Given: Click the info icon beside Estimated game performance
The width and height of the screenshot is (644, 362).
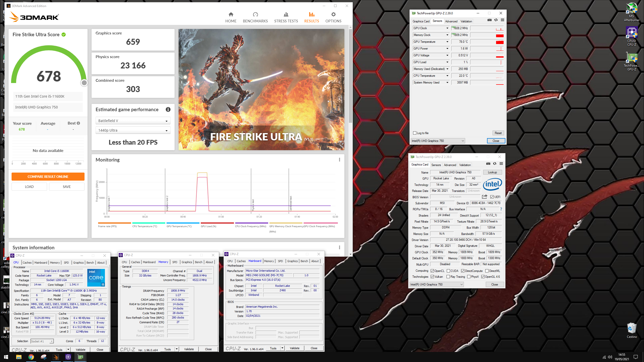Looking at the screenshot, I should pyautogui.click(x=168, y=109).
